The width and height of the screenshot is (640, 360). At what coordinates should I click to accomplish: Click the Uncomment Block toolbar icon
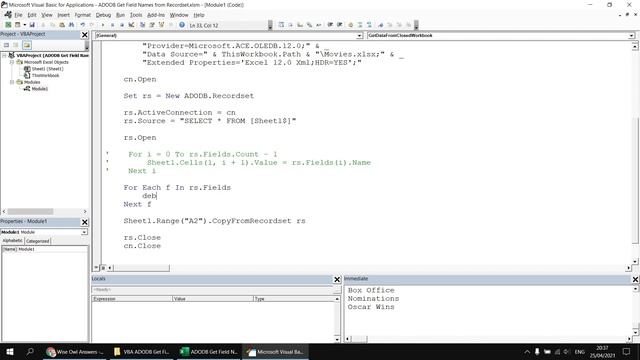[x=369, y=25]
